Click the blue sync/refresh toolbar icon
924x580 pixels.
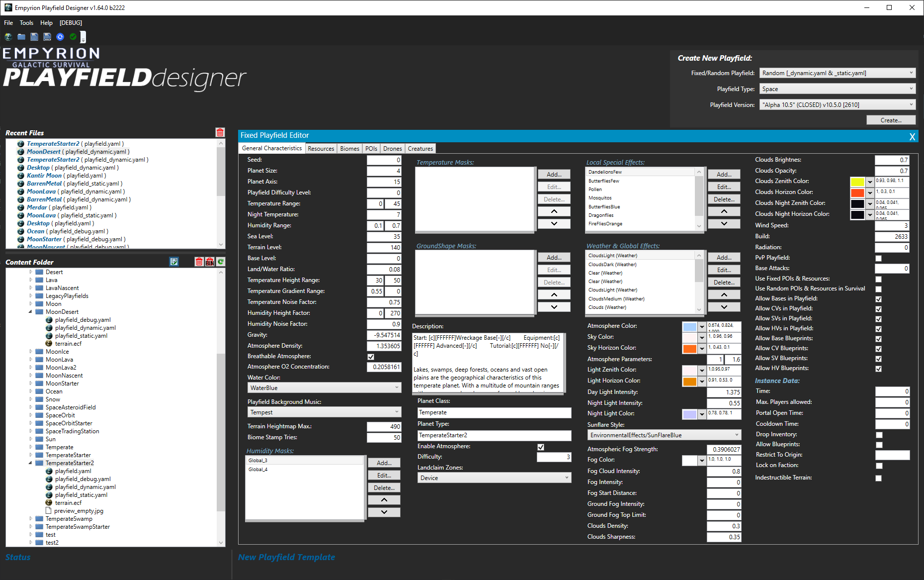pyautogui.click(x=60, y=37)
